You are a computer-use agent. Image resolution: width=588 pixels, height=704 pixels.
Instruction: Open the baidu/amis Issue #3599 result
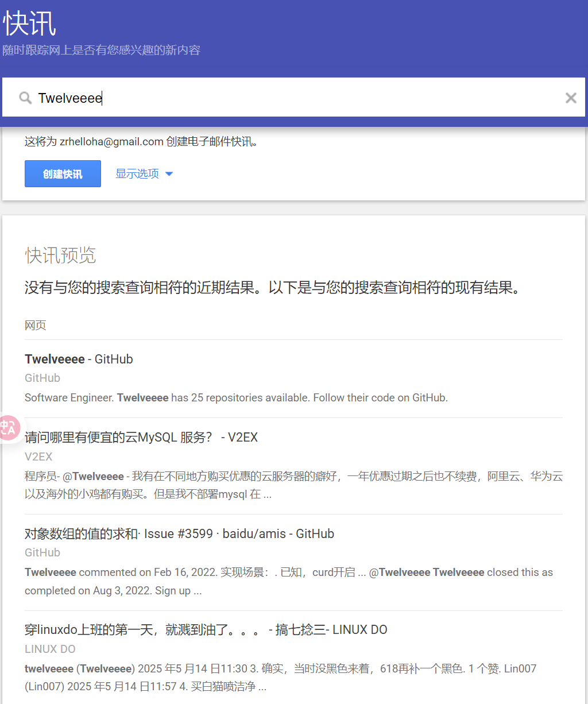coord(179,533)
